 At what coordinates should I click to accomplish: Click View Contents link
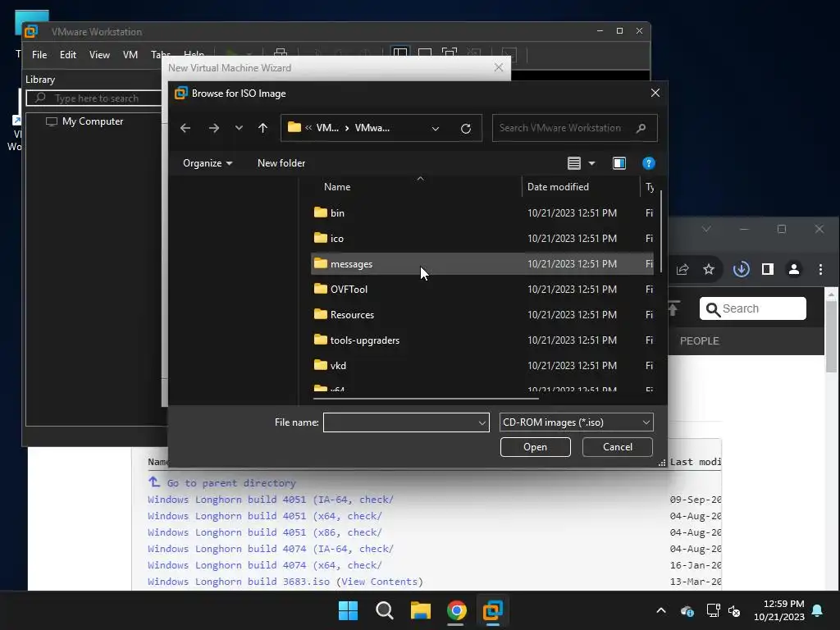(x=379, y=582)
